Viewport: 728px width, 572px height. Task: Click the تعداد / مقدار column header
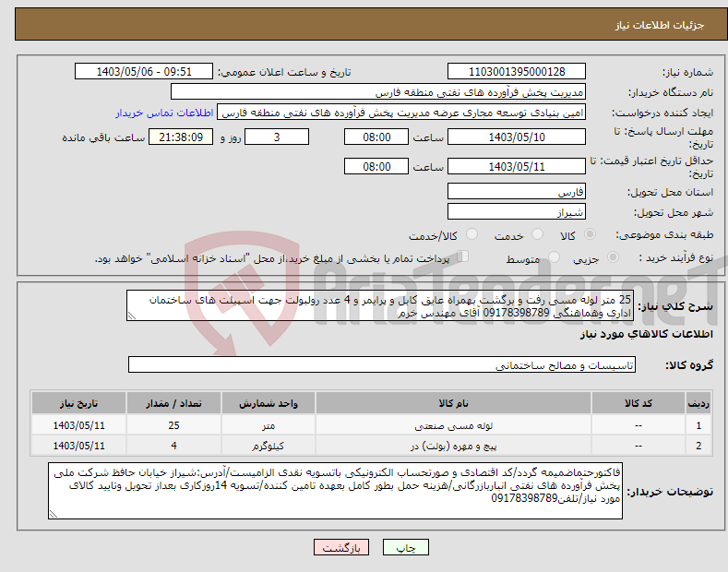pos(173,403)
